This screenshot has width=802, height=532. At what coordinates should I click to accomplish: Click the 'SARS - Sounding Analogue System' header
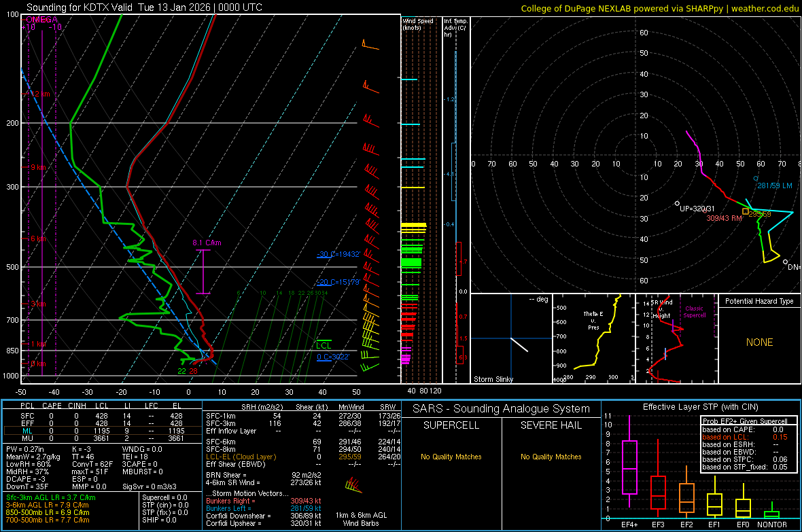502,409
